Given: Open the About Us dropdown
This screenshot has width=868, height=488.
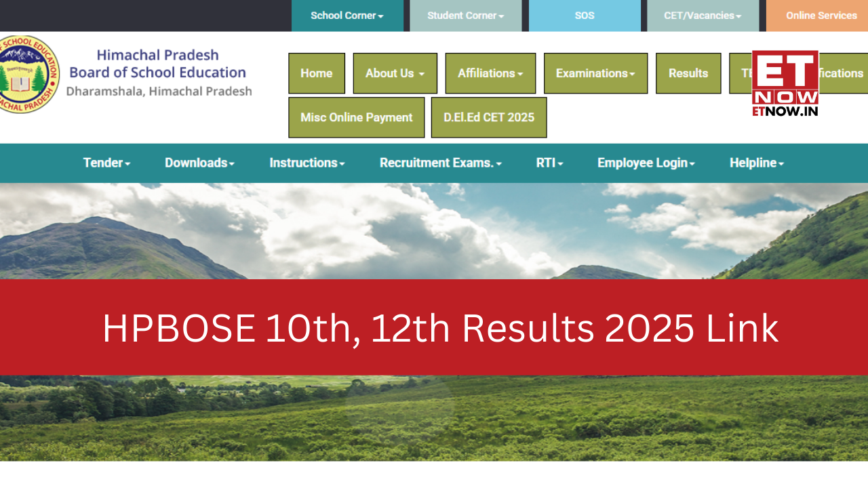Looking at the screenshot, I should (395, 73).
